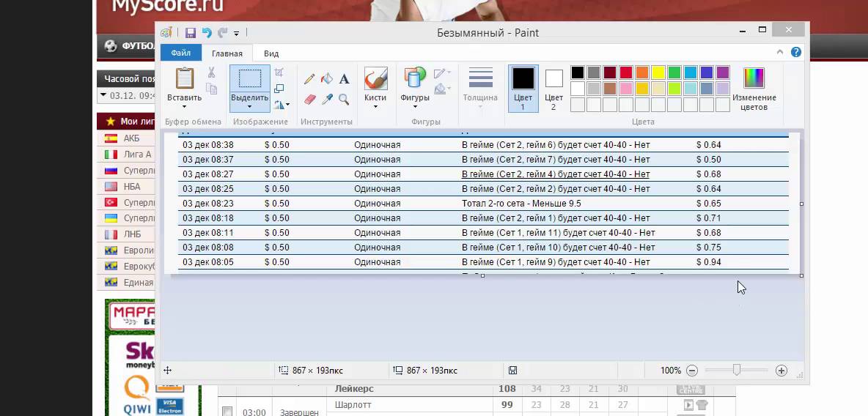Viewport: 868px width, 416px height.
Task: Select the Pencil tool
Action: point(309,79)
